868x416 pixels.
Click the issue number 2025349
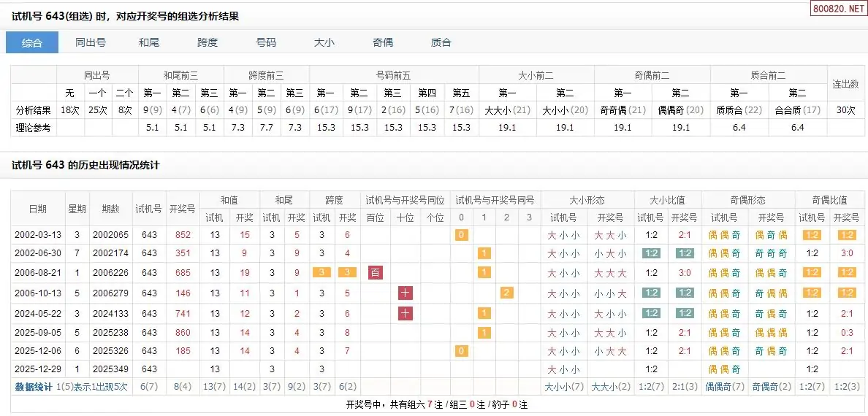coord(111,369)
